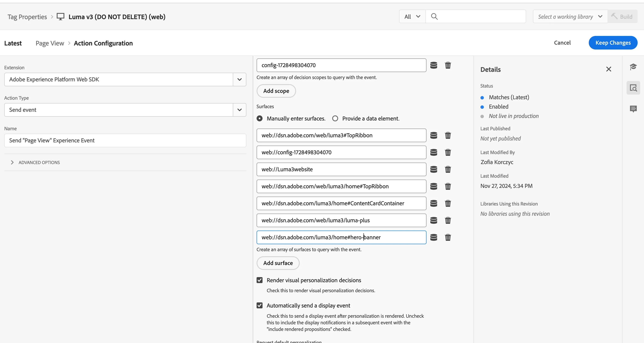
Task: Open the learning graduation cap panel
Action: point(633,67)
